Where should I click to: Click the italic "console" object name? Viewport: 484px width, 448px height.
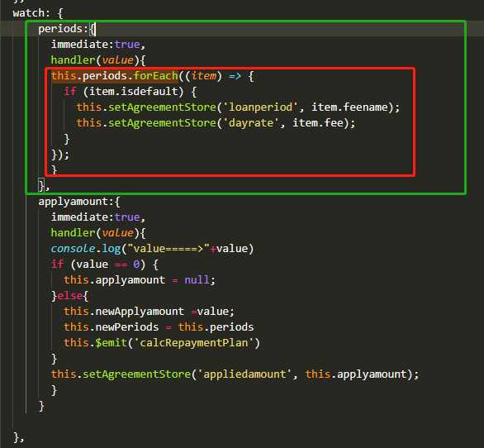(73, 249)
